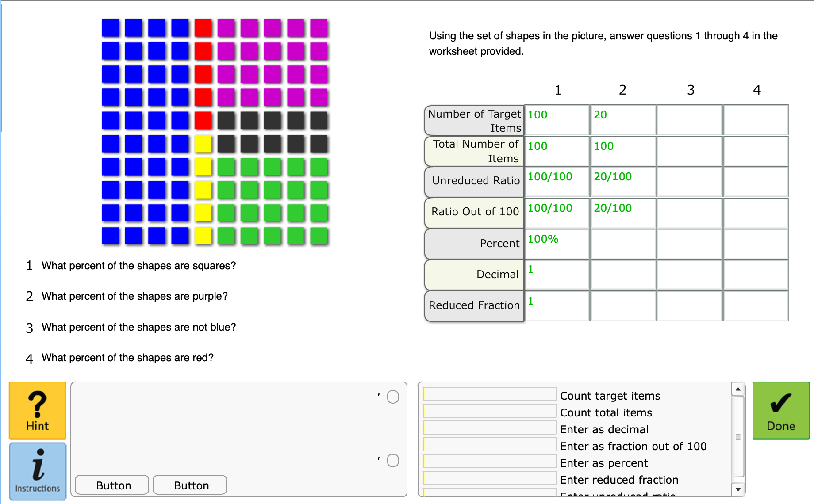
Task: Click the yellow Hint question mark icon
Action: (x=38, y=410)
